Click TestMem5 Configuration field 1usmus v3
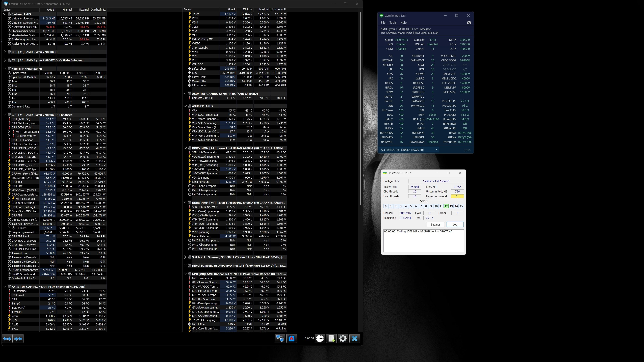The image size is (644, 362). (436, 181)
